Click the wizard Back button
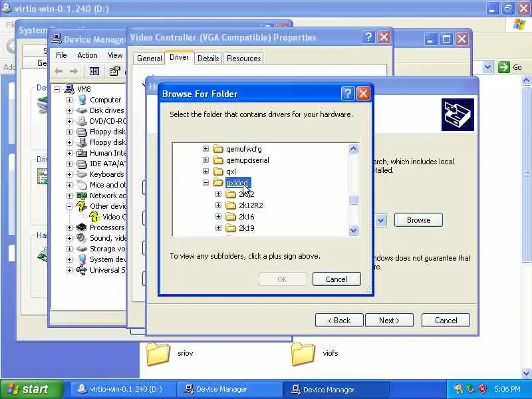 tap(339, 321)
